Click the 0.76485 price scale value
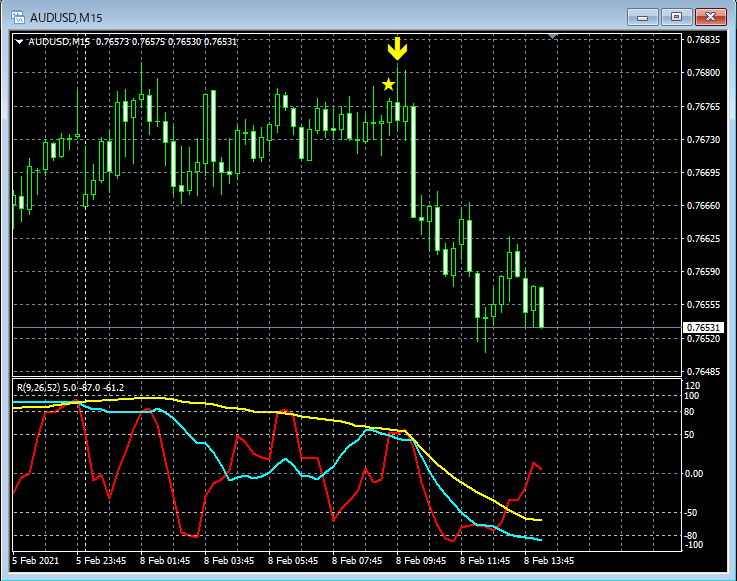This screenshot has height=581, width=737. (x=703, y=371)
